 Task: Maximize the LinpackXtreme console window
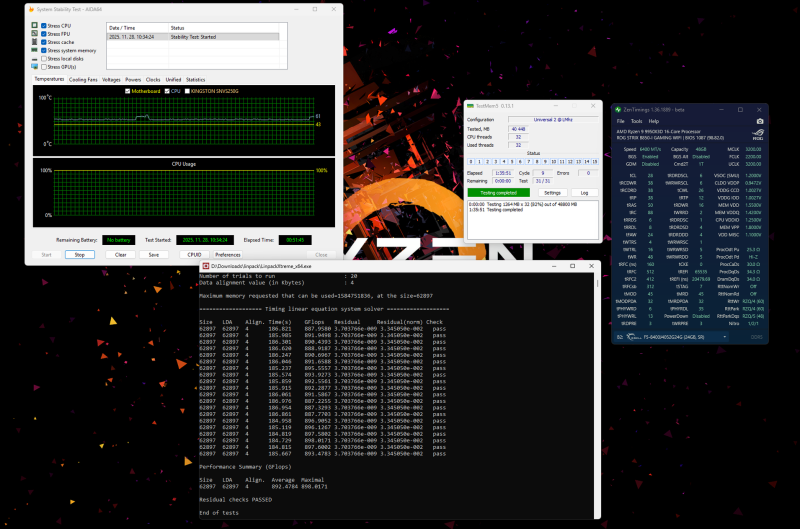(x=572, y=266)
